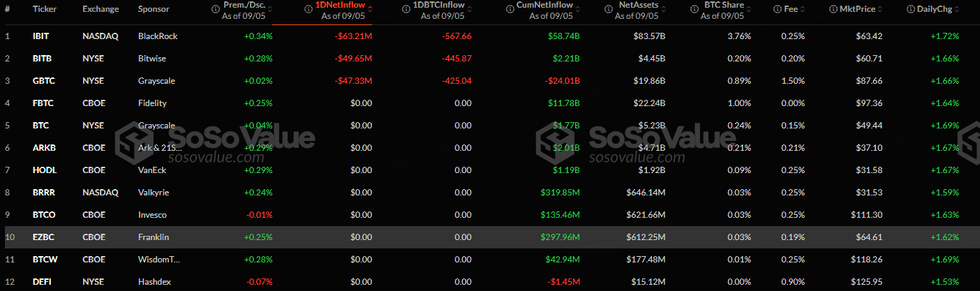Screen dimensions: 980x291
Task: Open the EZBC ticker row
Action: [43, 237]
